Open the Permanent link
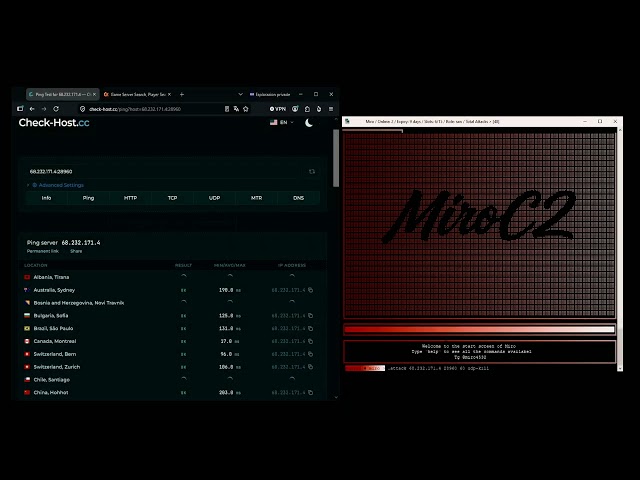The width and height of the screenshot is (640, 480). point(43,251)
